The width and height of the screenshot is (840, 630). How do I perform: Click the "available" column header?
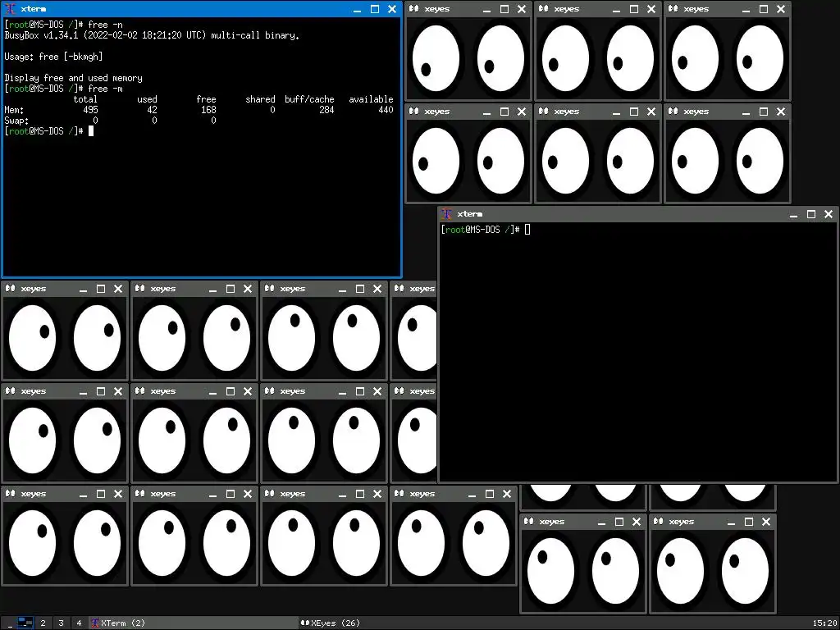click(371, 99)
